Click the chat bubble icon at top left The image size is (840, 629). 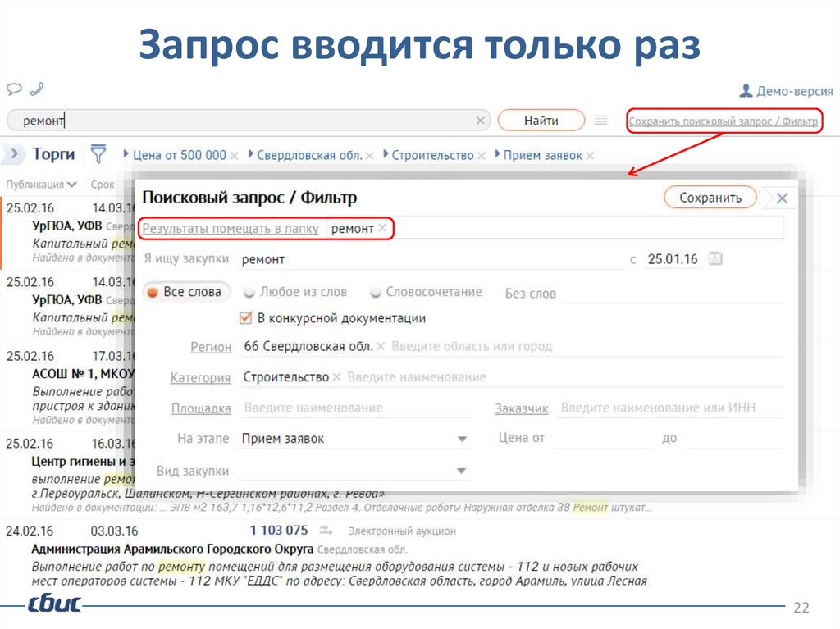click(14, 89)
